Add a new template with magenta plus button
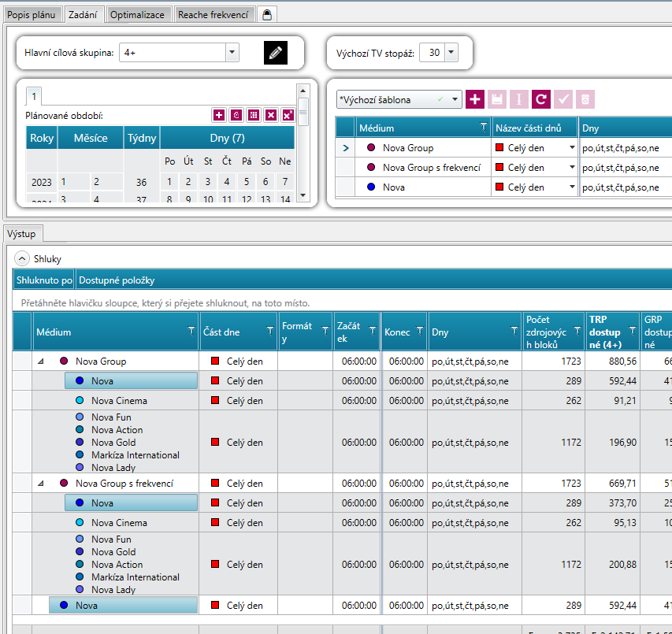The image size is (672, 634). 475,99
